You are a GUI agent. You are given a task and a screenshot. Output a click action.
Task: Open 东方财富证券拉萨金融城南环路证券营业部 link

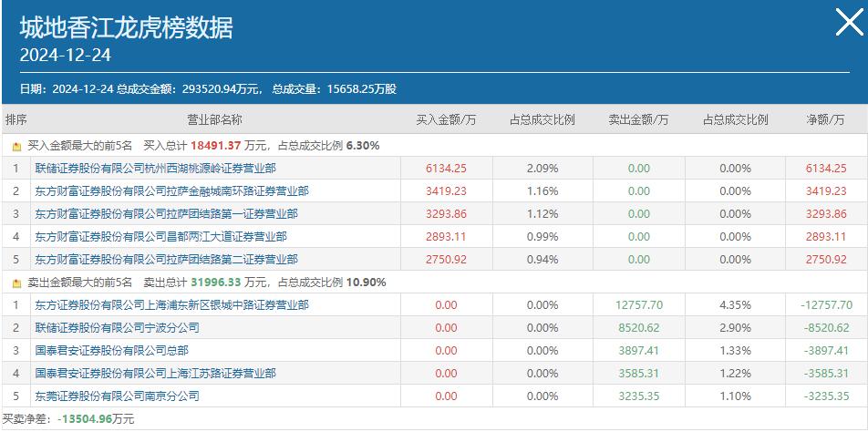[171, 191]
